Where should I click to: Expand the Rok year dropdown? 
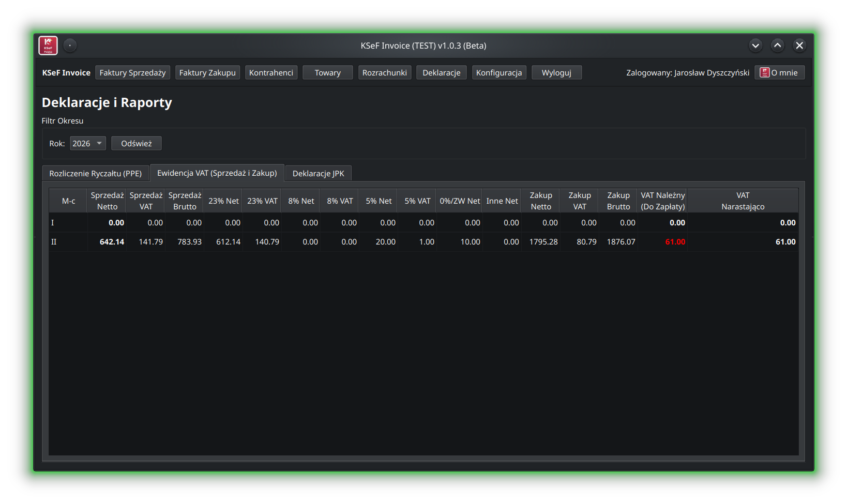pyautogui.click(x=87, y=143)
